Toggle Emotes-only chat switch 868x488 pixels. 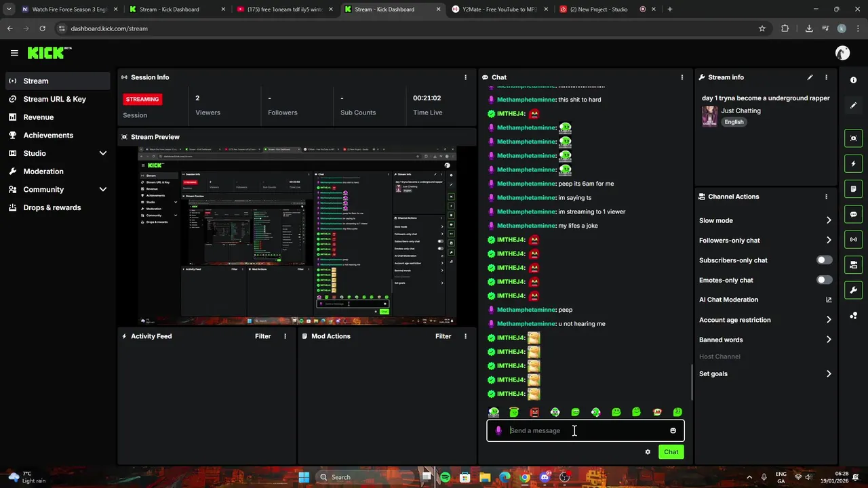pos(824,280)
